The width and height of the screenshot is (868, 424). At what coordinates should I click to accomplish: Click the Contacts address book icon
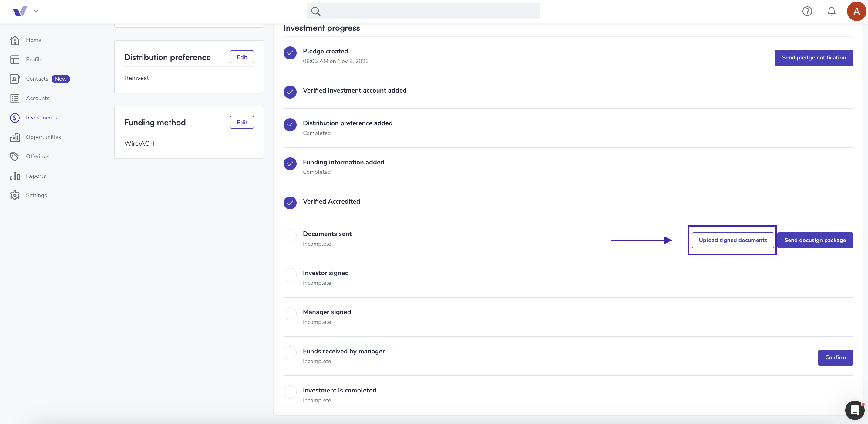(x=15, y=79)
